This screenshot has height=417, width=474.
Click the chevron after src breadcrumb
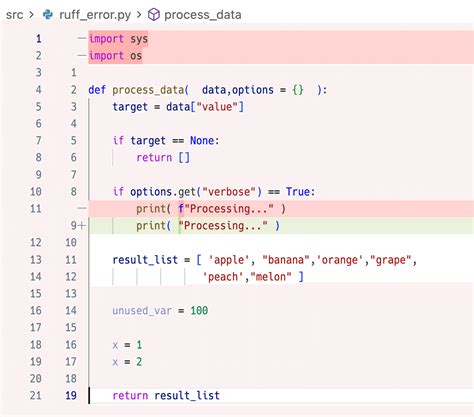point(32,15)
